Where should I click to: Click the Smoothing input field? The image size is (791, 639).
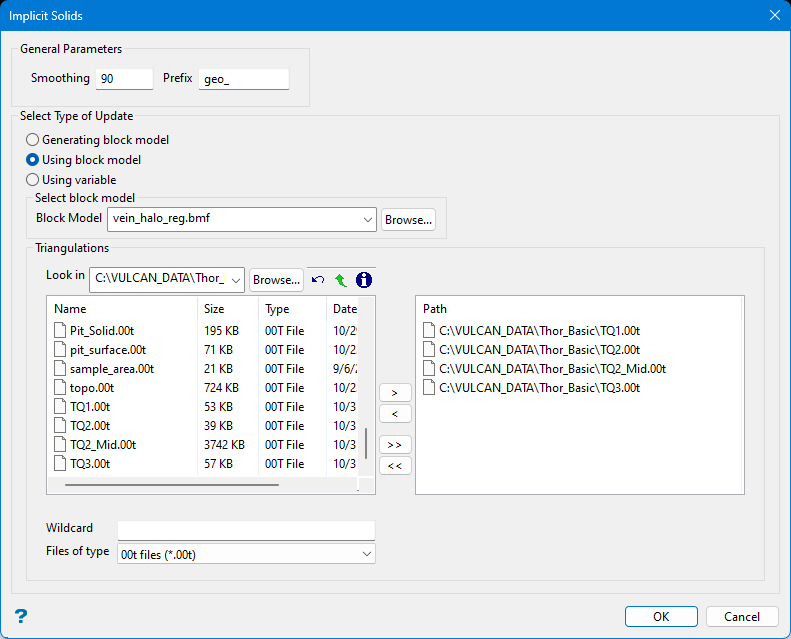tap(123, 79)
